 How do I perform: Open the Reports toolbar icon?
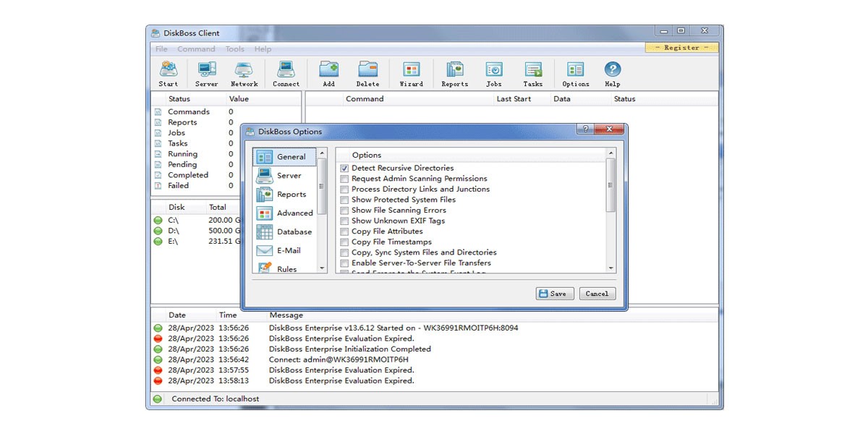(x=455, y=74)
